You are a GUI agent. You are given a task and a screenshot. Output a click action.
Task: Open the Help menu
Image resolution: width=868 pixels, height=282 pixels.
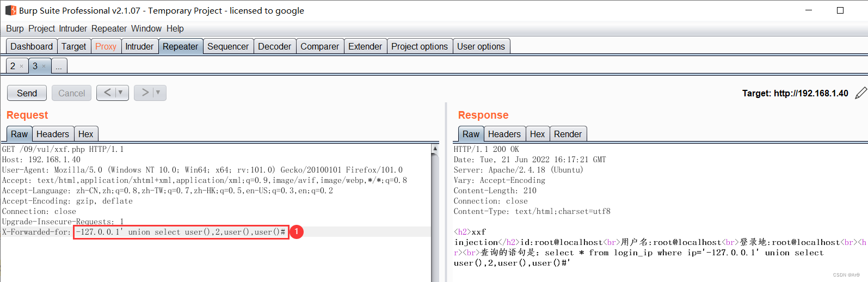pyautogui.click(x=175, y=28)
